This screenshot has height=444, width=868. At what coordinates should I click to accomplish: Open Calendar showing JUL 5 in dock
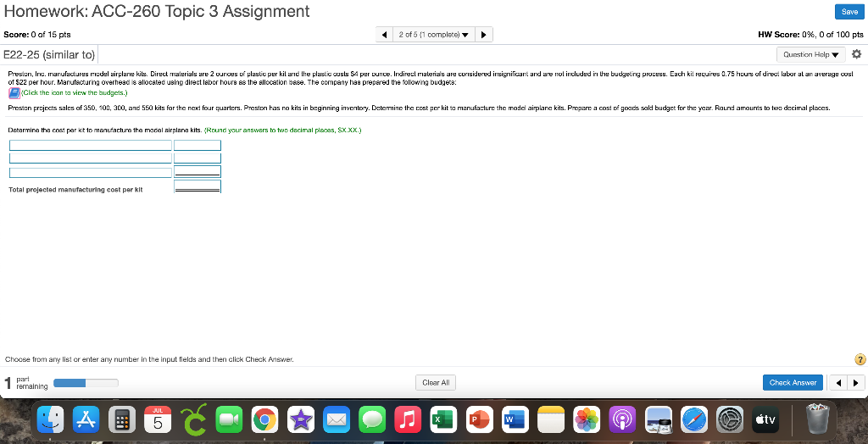tap(158, 419)
